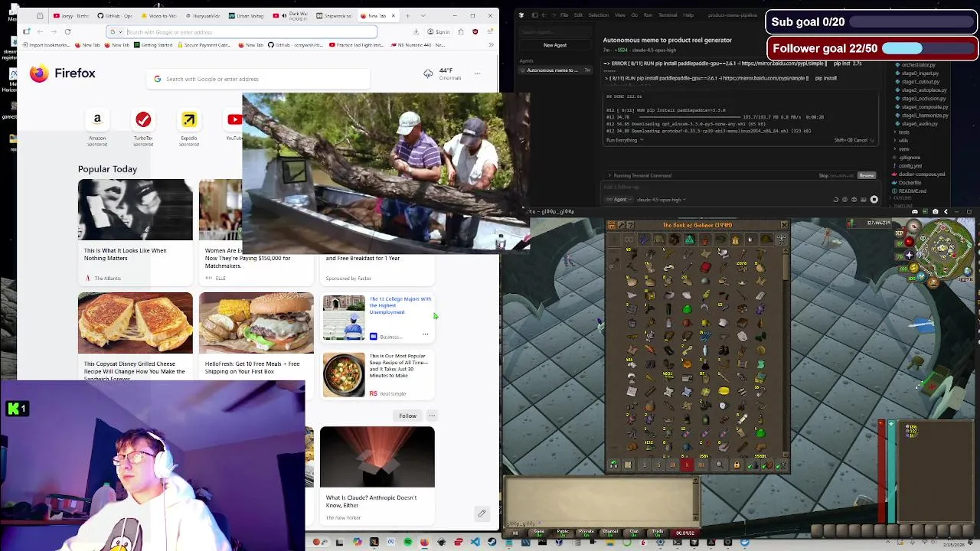Click the Firefox reload page icon

[x=67, y=31]
